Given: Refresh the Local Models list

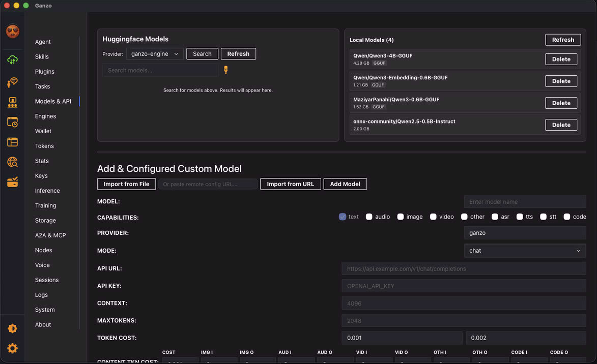Looking at the screenshot, I should point(563,40).
